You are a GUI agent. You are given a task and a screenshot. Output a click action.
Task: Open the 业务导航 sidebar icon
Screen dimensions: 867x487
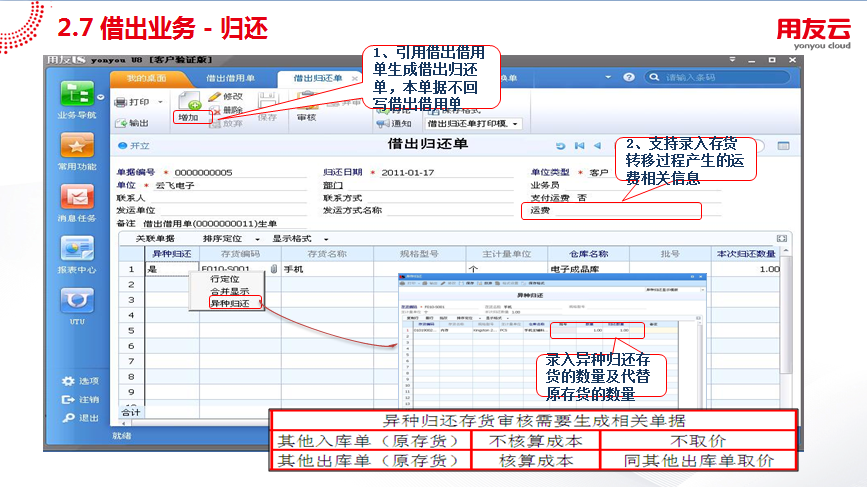(76, 94)
